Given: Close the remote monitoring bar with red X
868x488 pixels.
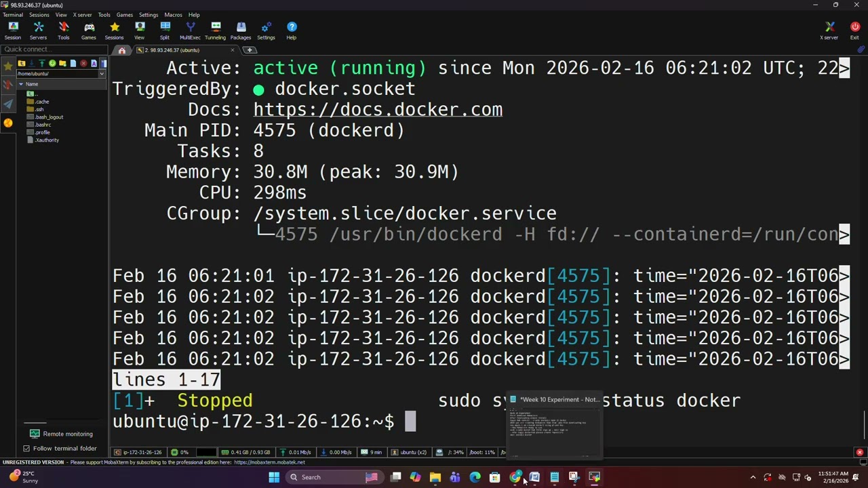Looking at the screenshot, I should [x=860, y=452].
